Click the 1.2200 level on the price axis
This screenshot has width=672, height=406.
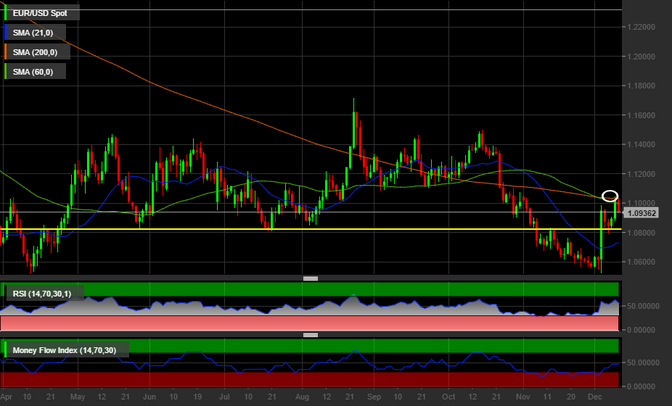(x=646, y=27)
